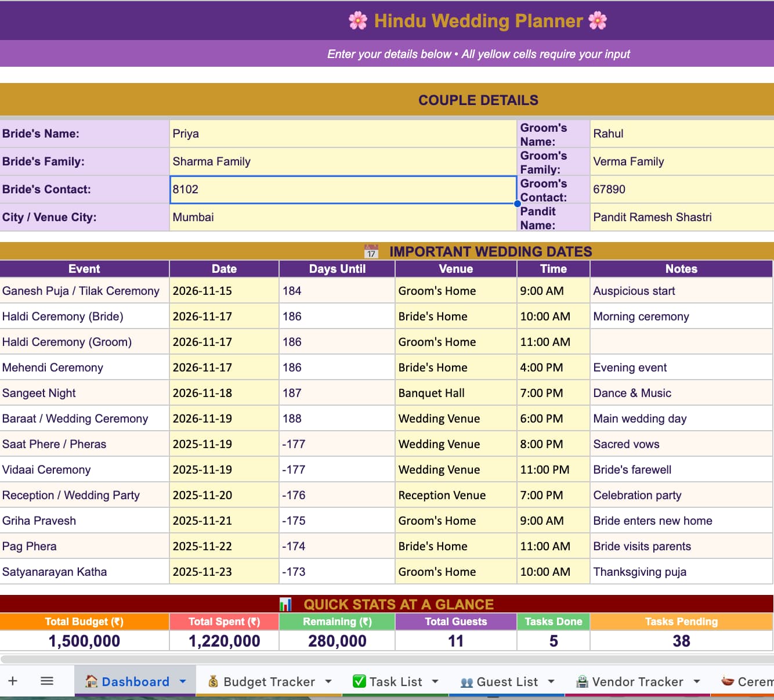Screen dimensions: 774x700
Task: Click the Days Until column header
Action: (337, 269)
